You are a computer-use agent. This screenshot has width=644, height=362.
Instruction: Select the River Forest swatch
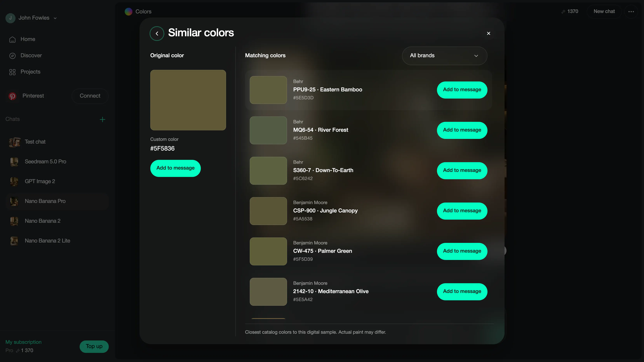[x=268, y=130]
